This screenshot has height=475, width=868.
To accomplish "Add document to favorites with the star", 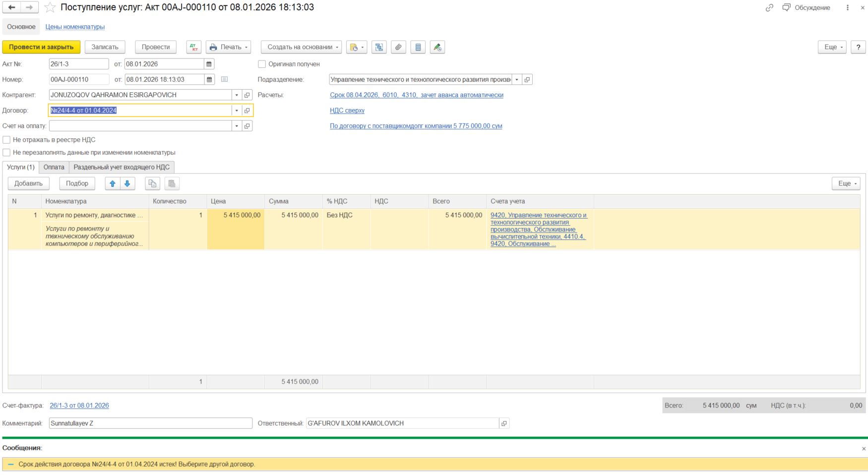I will point(50,7).
